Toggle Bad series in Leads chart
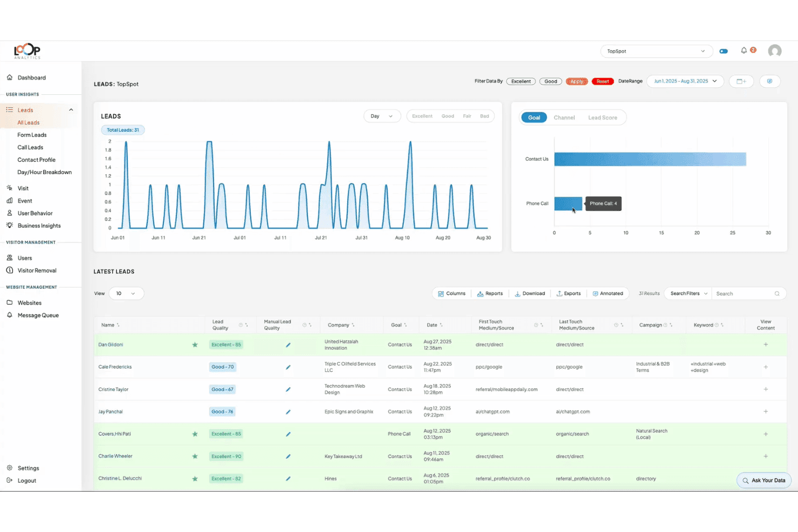Image resolution: width=798 pixels, height=532 pixels. (485, 116)
